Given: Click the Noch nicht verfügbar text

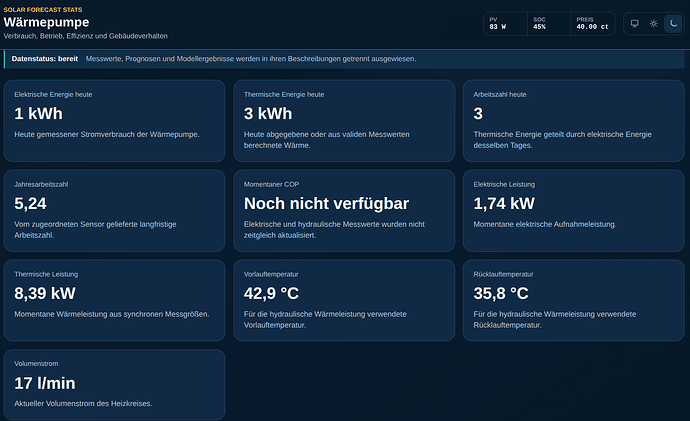Looking at the screenshot, I should 327,203.
